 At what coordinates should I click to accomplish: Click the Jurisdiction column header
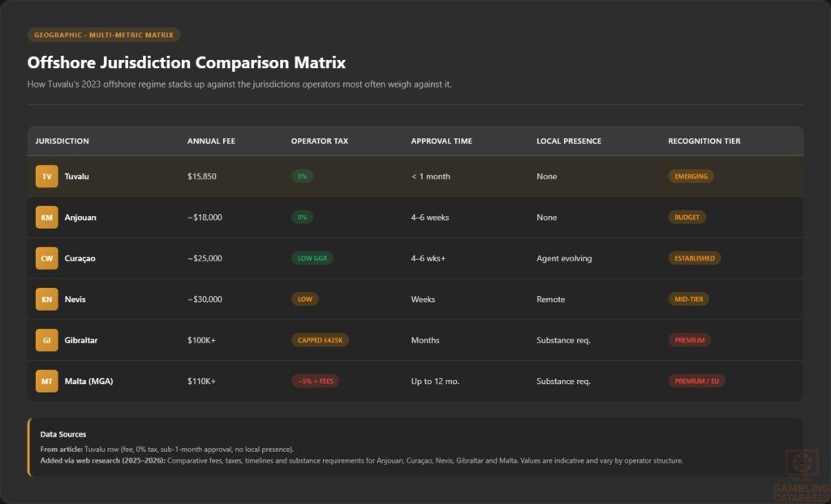click(x=62, y=141)
